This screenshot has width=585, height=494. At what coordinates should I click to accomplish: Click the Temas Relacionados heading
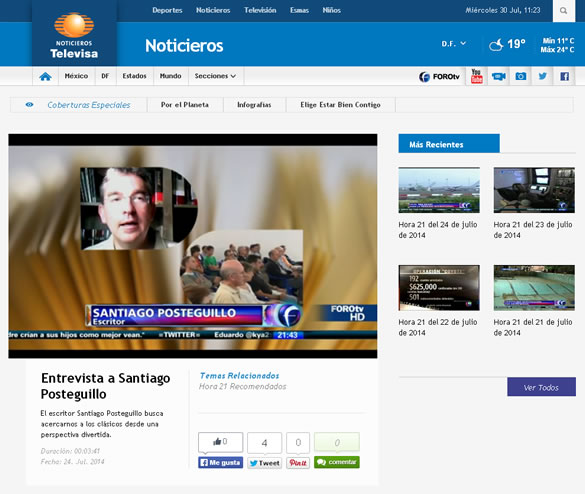(239, 376)
